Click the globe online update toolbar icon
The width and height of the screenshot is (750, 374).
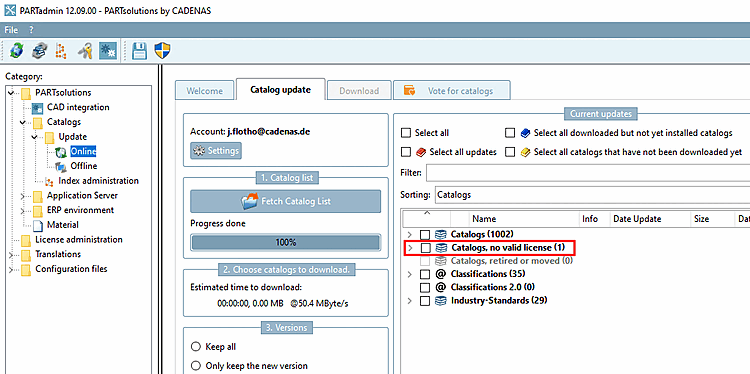pyautogui.click(x=16, y=50)
